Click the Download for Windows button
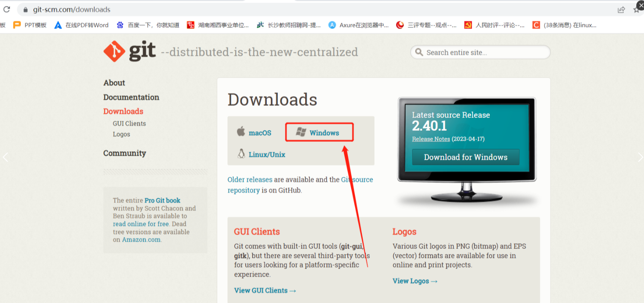The image size is (644, 303). click(x=466, y=157)
